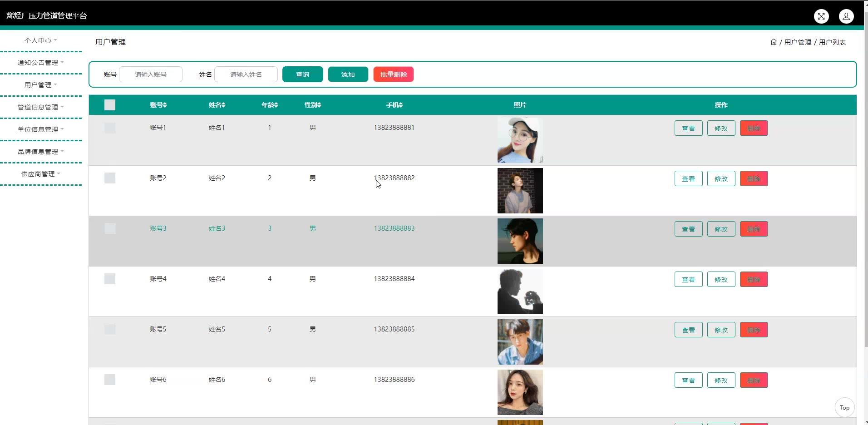Open the 品牌信息管理 menu item
Screen dimensions: 868x425
(x=40, y=152)
